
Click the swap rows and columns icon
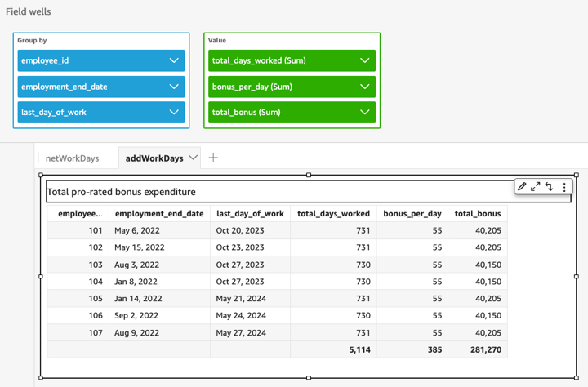click(x=550, y=187)
